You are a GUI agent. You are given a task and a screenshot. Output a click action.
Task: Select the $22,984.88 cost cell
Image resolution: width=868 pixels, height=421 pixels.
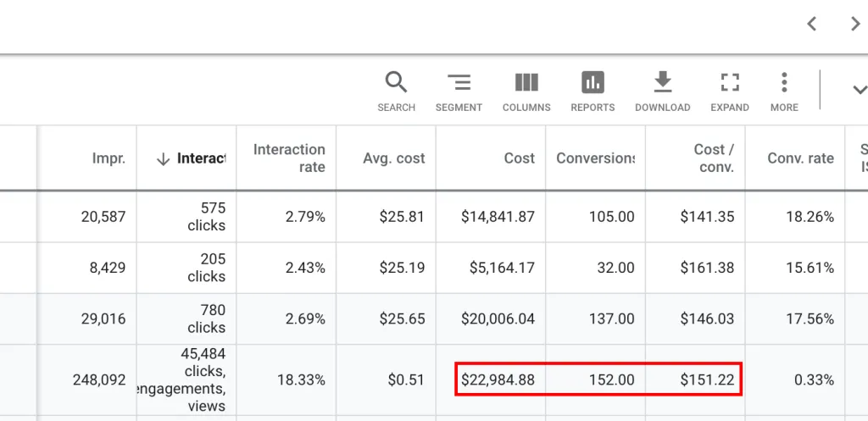point(498,379)
